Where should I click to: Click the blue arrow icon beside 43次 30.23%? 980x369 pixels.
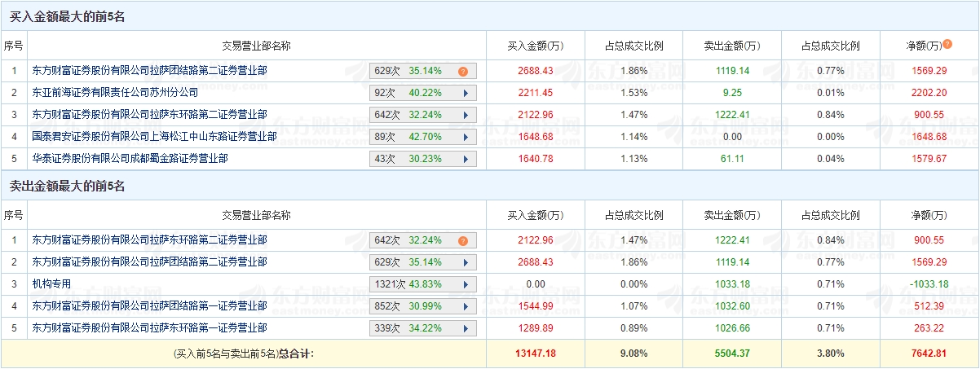click(465, 159)
